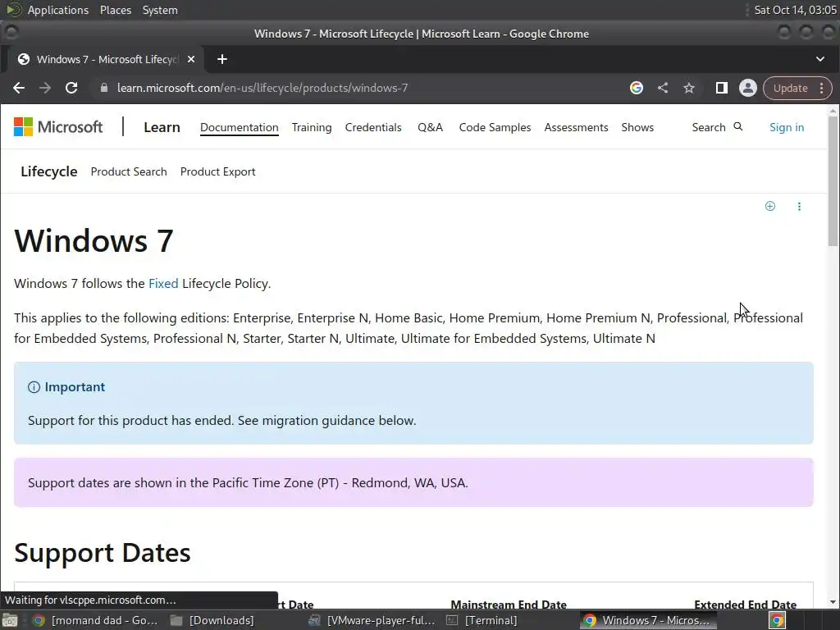Open Chrome side panel icon
The height and width of the screenshot is (630, 840).
click(722, 88)
